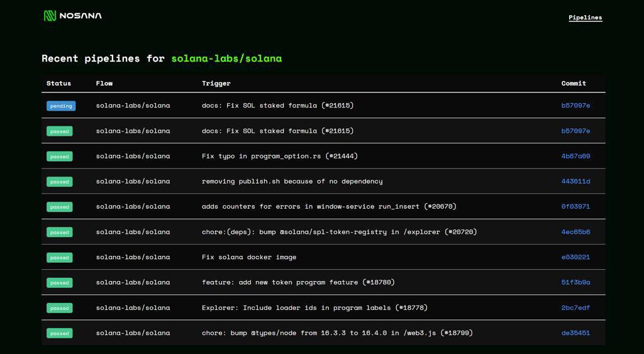Image resolution: width=644 pixels, height=354 pixels.
Task: Open commit b57097e in the pending row
Action: (575, 106)
